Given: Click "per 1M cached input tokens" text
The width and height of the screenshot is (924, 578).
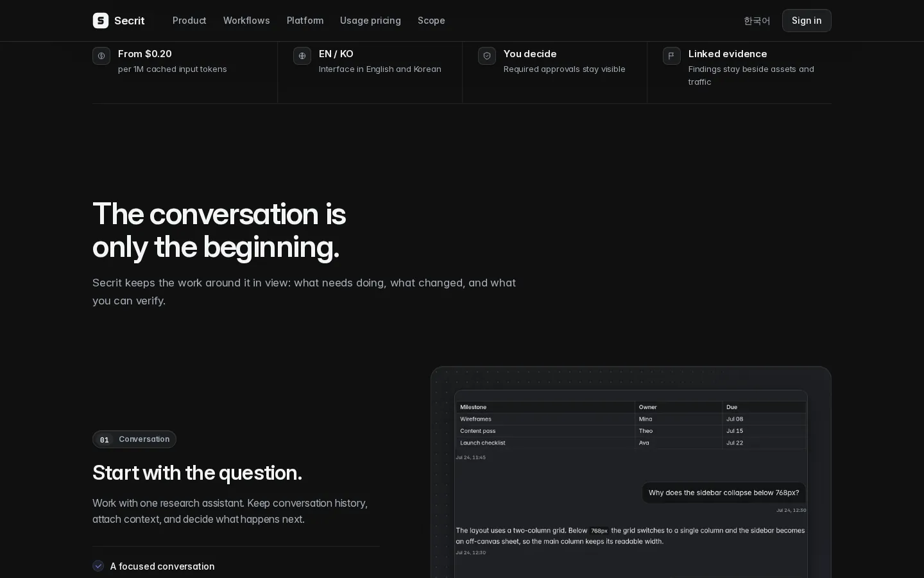Looking at the screenshot, I should pyautogui.click(x=173, y=69).
